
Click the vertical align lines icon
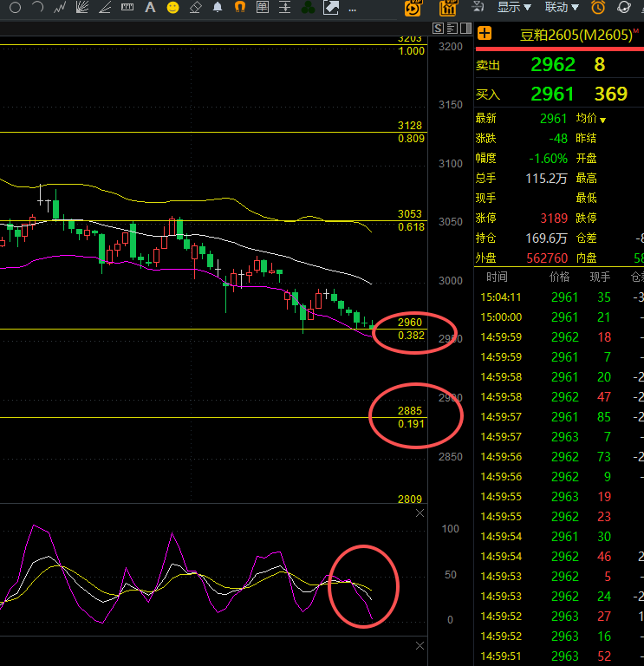click(285, 7)
